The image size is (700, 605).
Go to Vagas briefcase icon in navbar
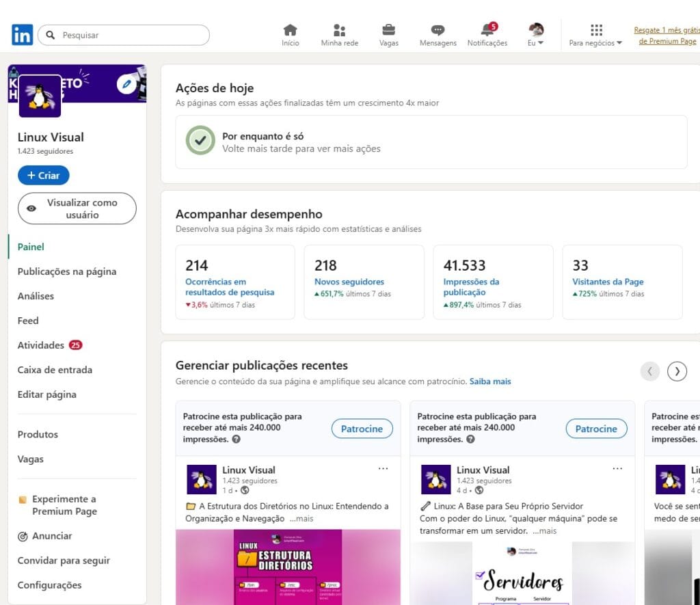388,30
